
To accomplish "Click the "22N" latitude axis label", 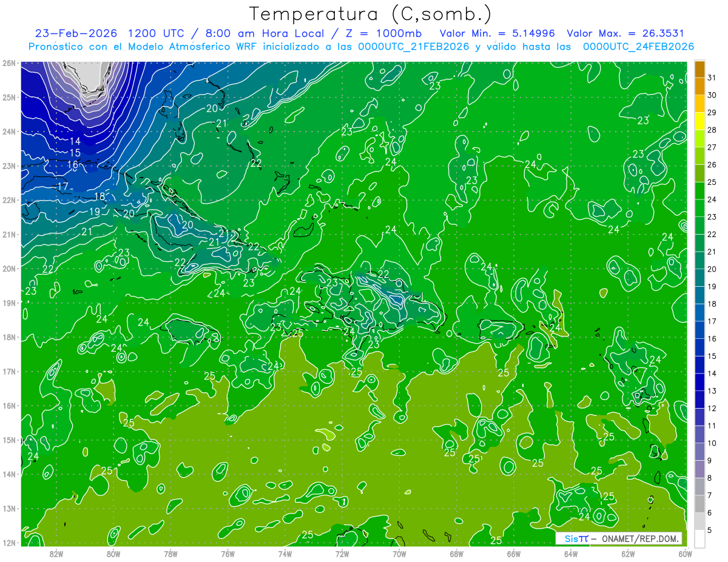I will (9, 200).
